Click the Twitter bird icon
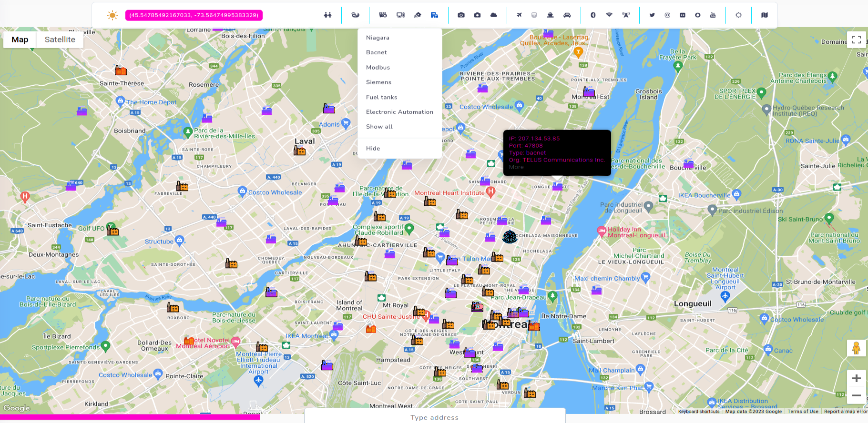The height and width of the screenshot is (423, 868). click(652, 15)
